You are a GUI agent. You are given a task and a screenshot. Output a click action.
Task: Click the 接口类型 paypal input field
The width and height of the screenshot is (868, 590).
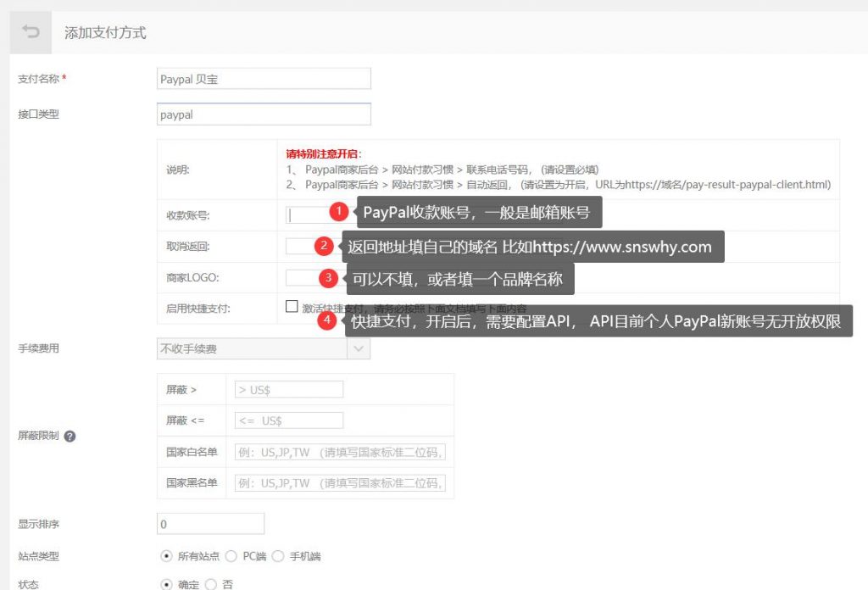264,114
